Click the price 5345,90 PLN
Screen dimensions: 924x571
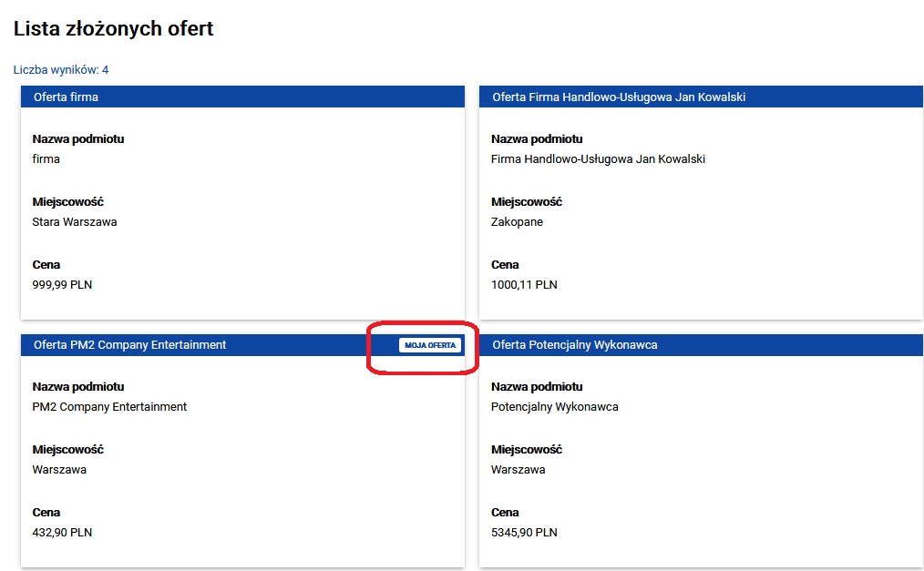(524, 533)
